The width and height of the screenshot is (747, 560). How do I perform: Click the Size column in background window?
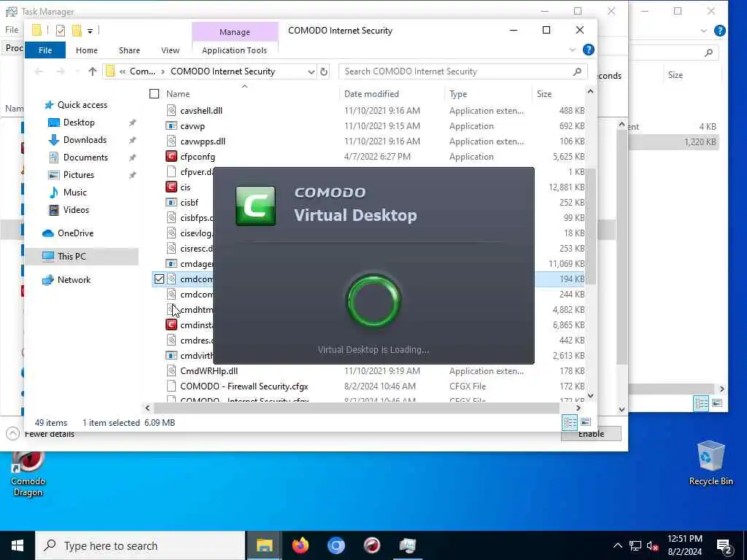[x=676, y=75]
